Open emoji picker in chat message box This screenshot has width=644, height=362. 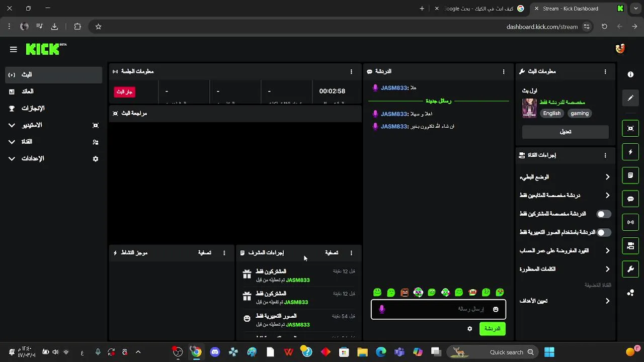[x=496, y=309]
